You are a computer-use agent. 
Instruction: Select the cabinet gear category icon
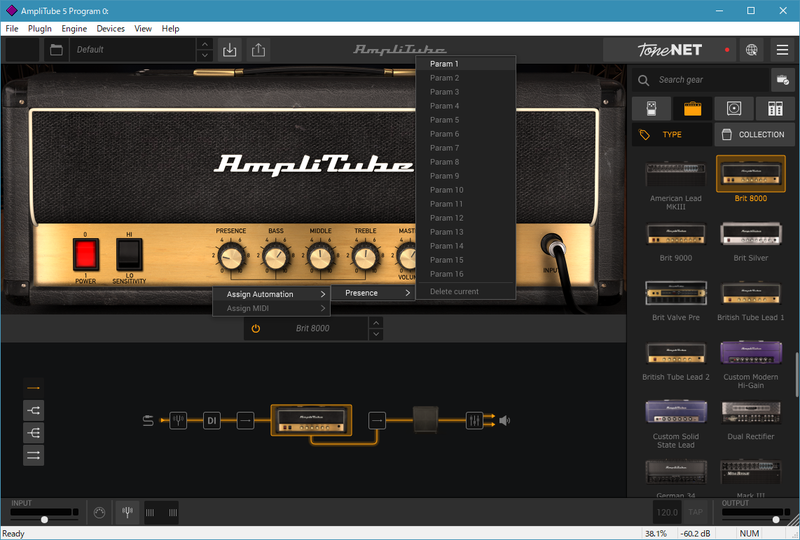(734, 108)
